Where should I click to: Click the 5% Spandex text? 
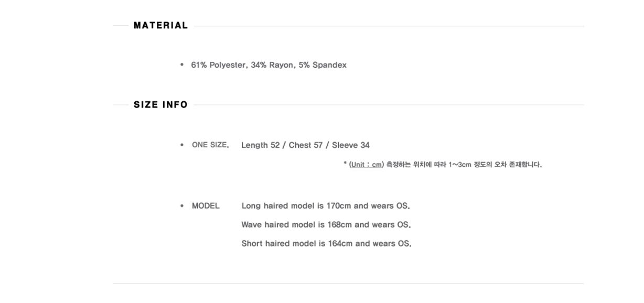[323, 66]
